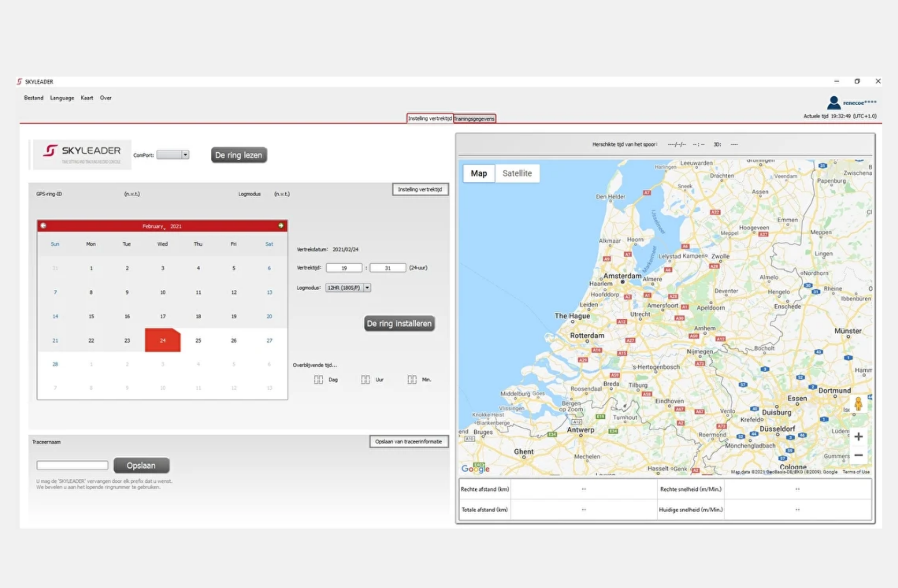Click the Vertrektijd hour field
The width and height of the screenshot is (898, 588).
344,268
